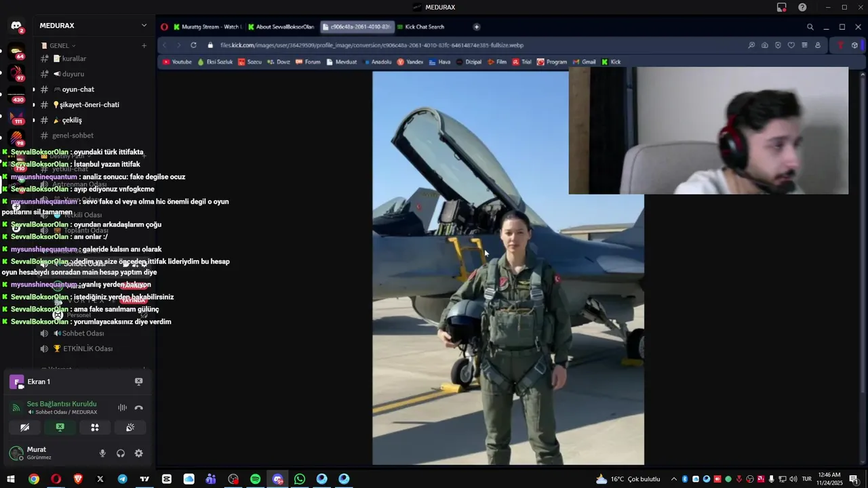Open Spotify from the taskbar
868x488 pixels.
(x=255, y=479)
